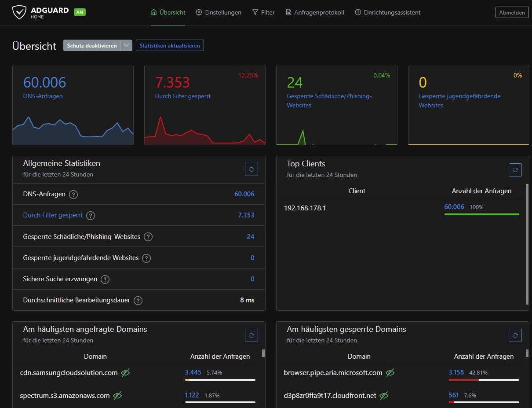Click the 3.158 blocked request count

coord(456,372)
